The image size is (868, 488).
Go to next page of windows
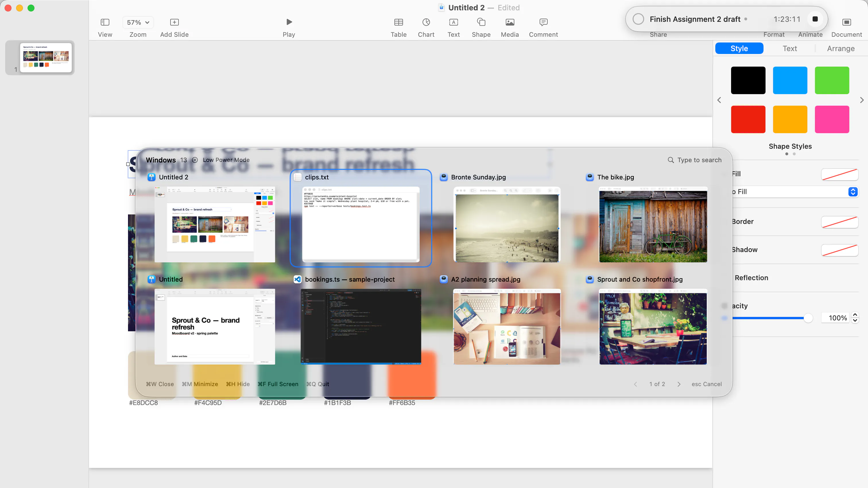[x=679, y=384]
